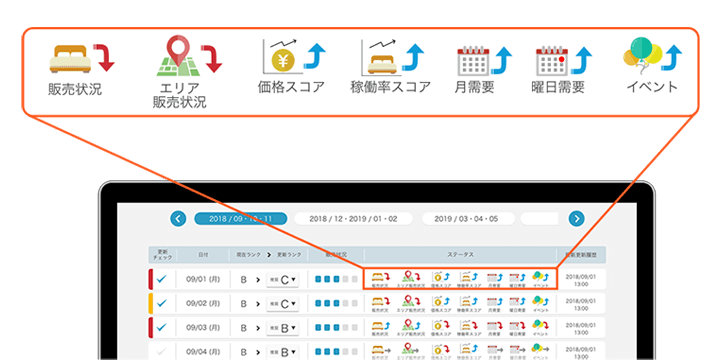Open the rank C dropdown for 09/02
The image size is (720, 360).
(x=282, y=304)
